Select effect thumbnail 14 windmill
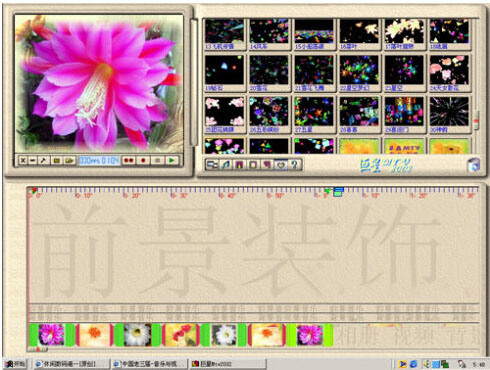The image size is (490, 370). [x=269, y=34]
